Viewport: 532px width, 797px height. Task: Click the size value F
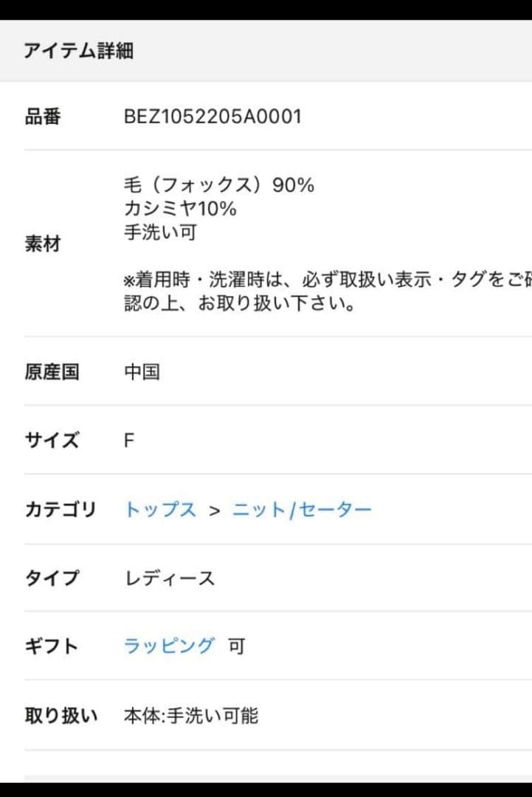[129, 441]
